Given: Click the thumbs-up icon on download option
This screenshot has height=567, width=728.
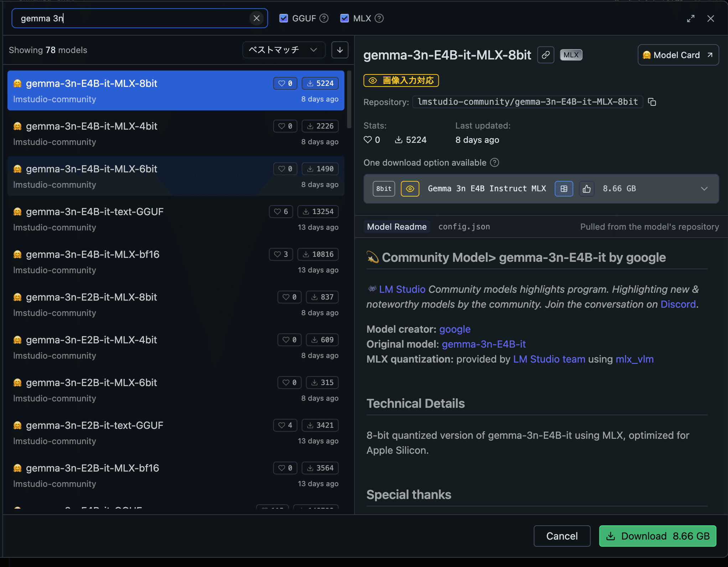Looking at the screenshot, I should (x=586, y=189).
